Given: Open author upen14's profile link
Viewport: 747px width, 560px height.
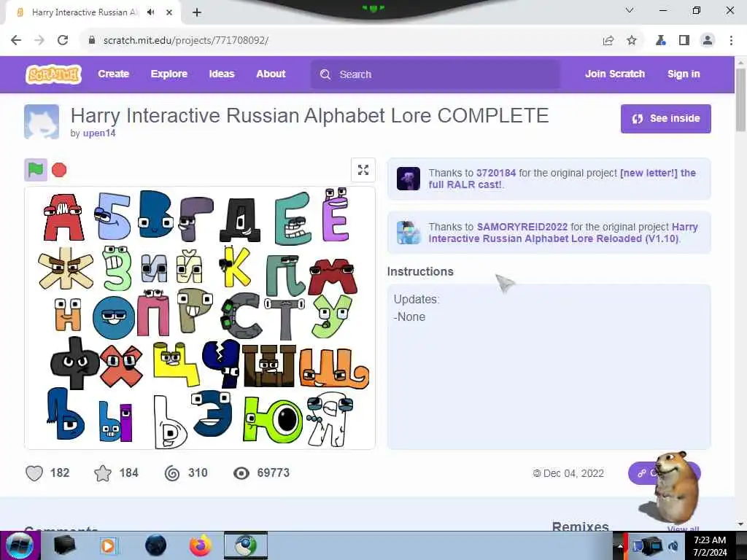Looking at the screenshot, I should pos(99,133).
